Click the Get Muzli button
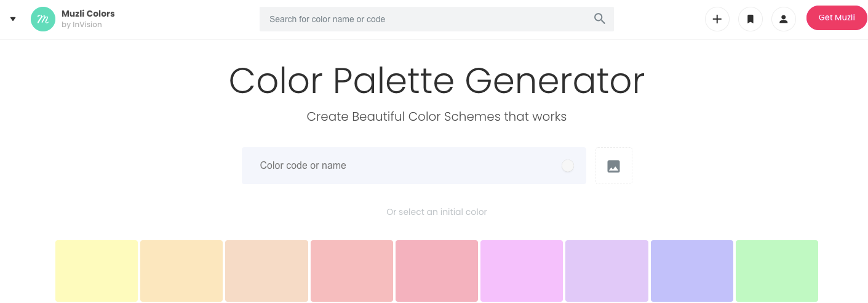The image size is (868, 303). (837, 18)
